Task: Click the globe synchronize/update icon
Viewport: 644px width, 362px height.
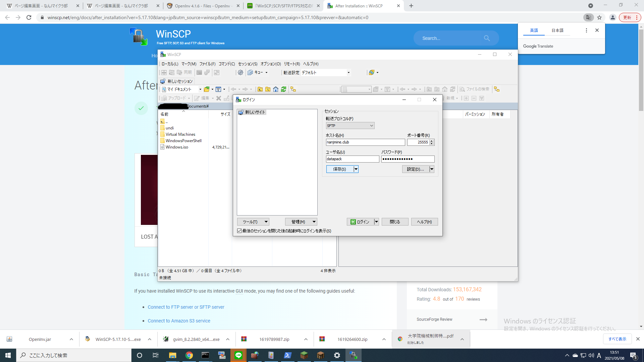Action: (372, 72)
